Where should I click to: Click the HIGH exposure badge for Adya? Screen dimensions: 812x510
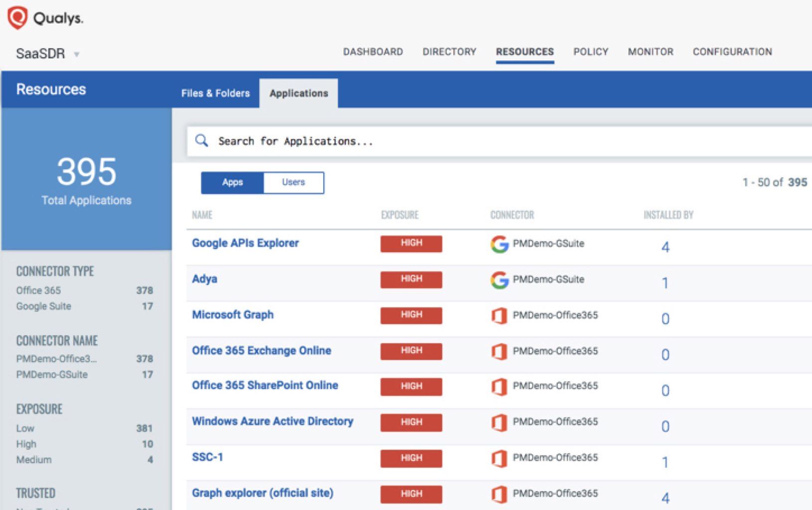[411, 279]
